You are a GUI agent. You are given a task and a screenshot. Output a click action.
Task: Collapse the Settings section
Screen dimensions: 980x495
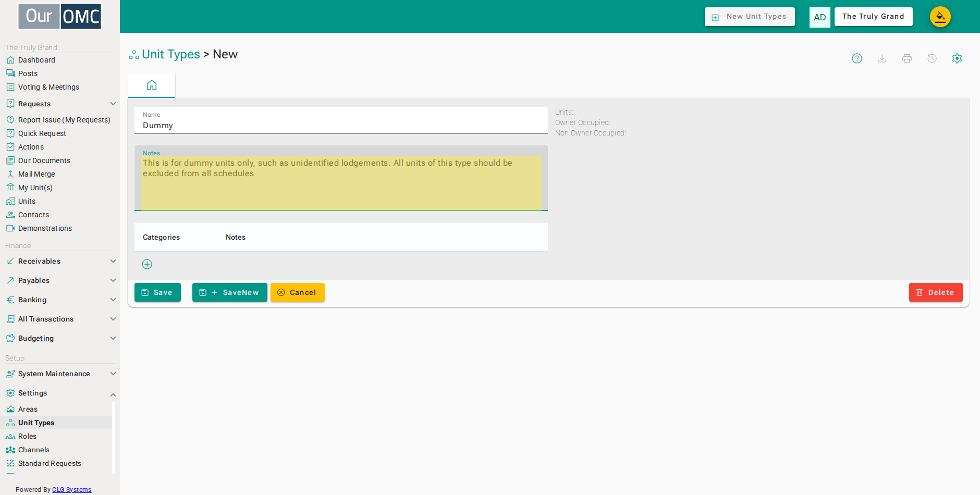click(60, 393)
